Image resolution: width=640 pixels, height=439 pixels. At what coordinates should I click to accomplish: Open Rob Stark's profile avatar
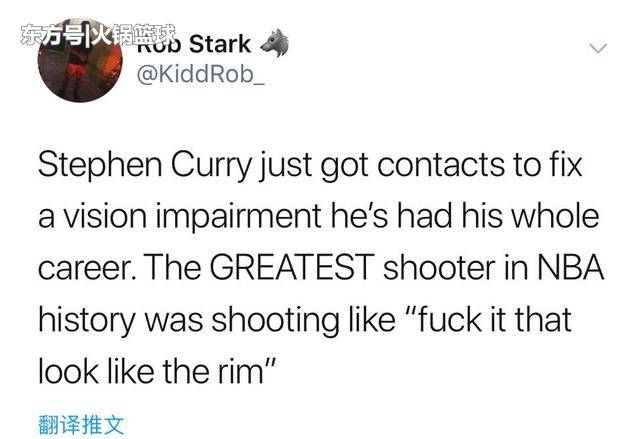click(80, 60)
